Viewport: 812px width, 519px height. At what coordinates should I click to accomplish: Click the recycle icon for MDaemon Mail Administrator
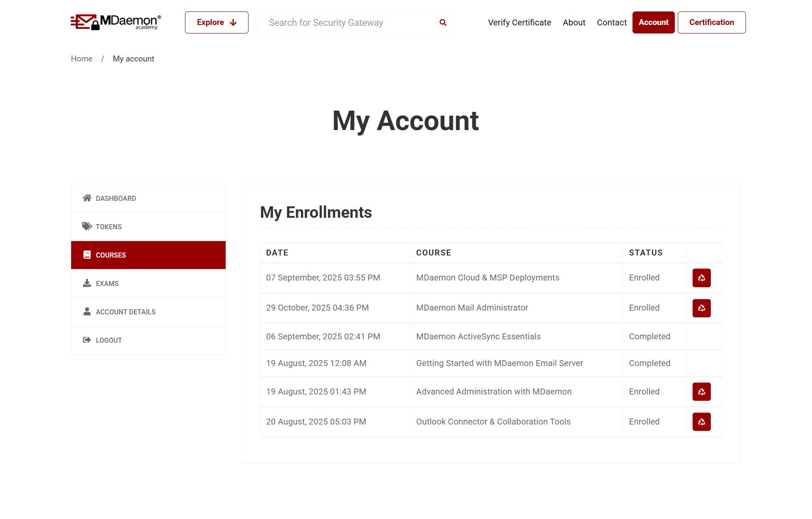pos(701,308)
